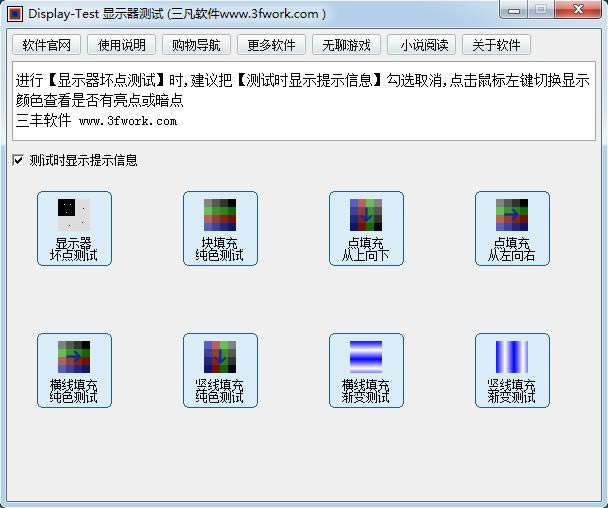Start the 横线填充纯色测试 test
608x508 pixels.
74,370
